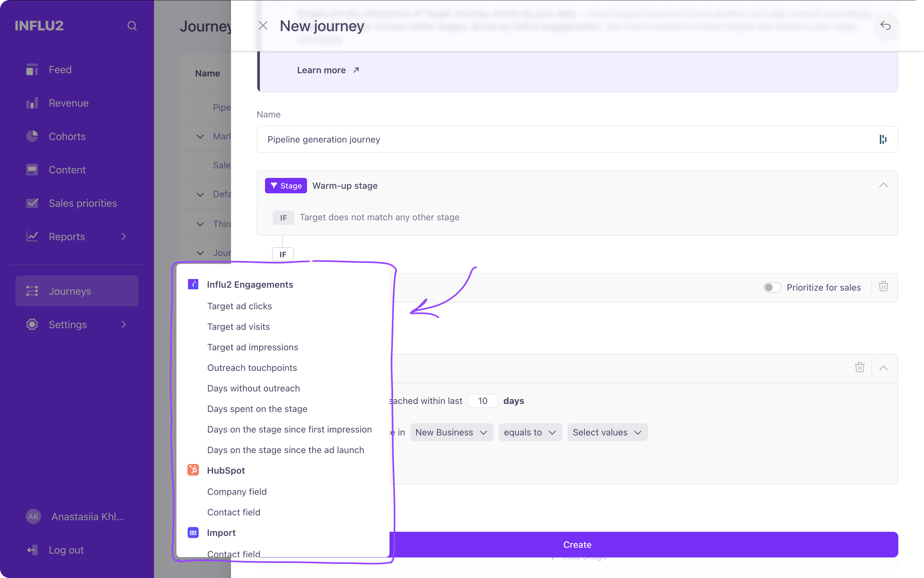Select HubSpot Company field

237,492
